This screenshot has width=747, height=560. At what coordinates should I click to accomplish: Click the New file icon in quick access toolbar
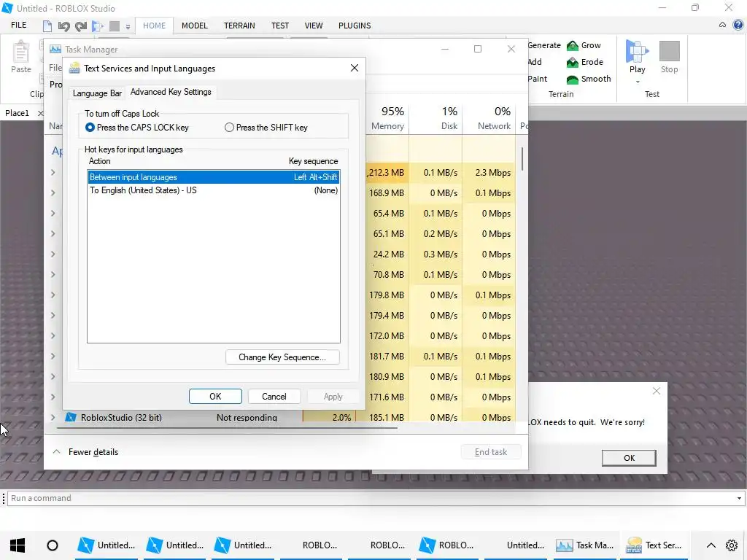pos(47,26)
